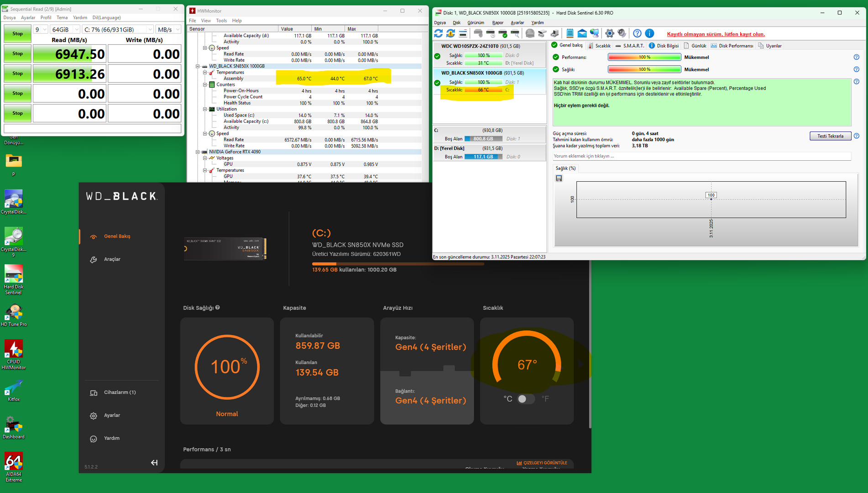Open the disk test icon with a clock
Viewport: 868px width, 493px height.
tap(491, 33)
